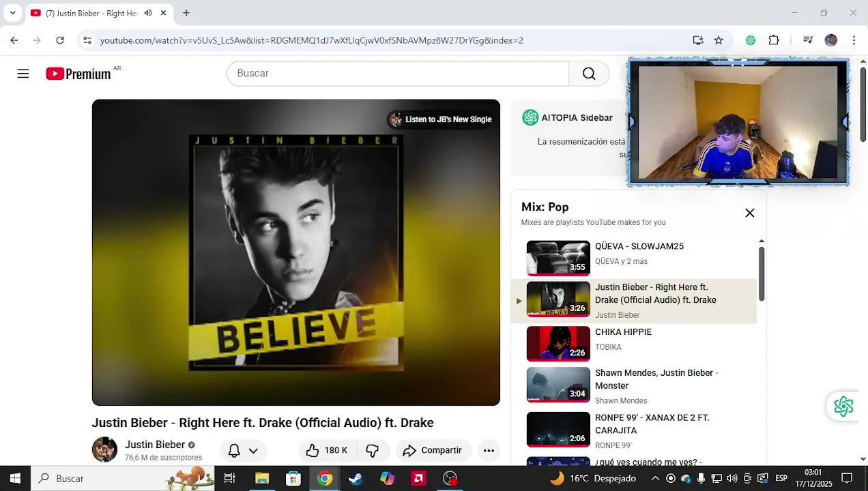Open a new tab with plus
Image resolution: width=868 pixels, height=491 pixels.
[186, 13]
